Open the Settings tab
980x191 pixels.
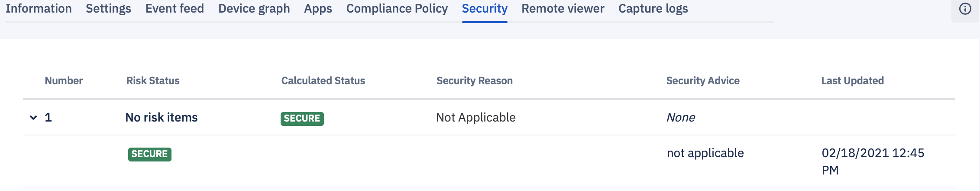tap(108, 9)
